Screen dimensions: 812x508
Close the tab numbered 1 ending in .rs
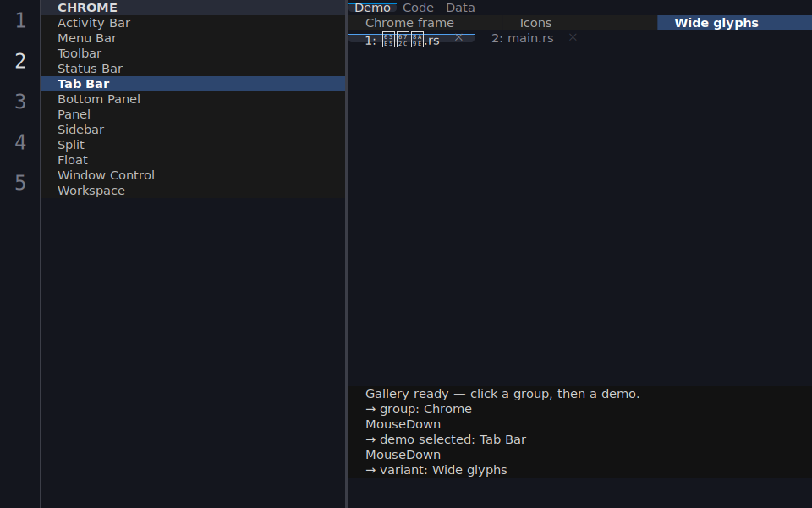tap(458, 37)
